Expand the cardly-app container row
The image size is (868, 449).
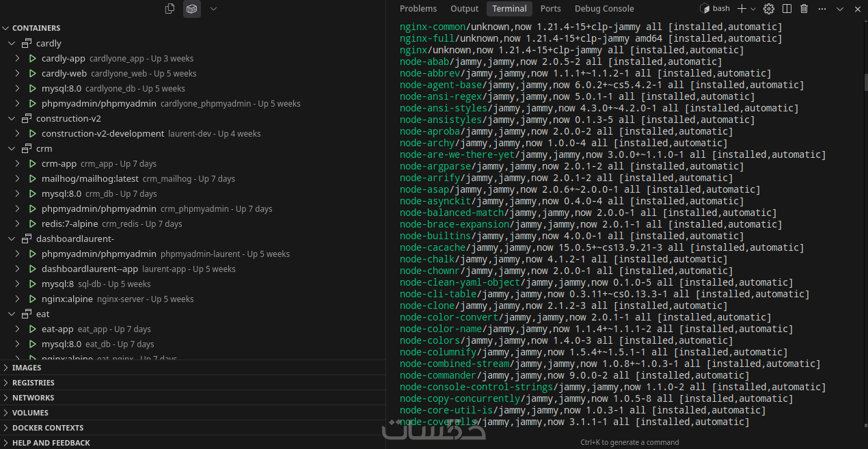[18, 58]
